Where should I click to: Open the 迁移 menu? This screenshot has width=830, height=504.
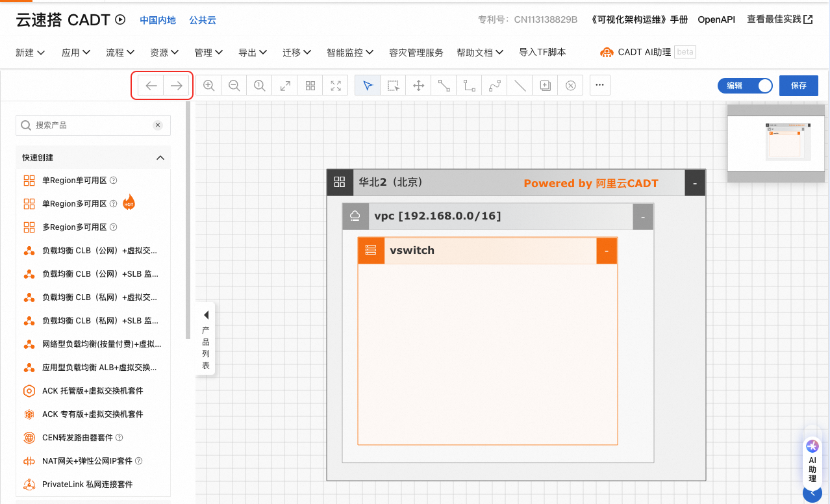(297, 53)
